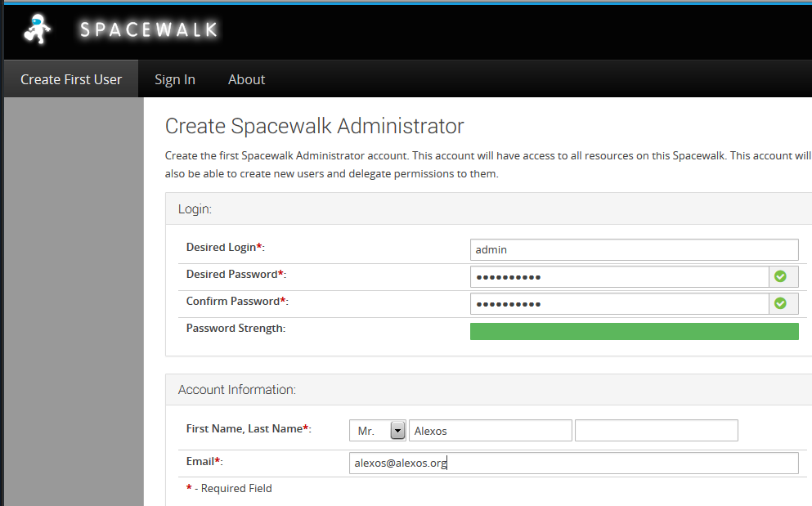This screenshot has width=812, height=506.
Task: Click the Password Strength green bar
Action: (x=635, y=331)
